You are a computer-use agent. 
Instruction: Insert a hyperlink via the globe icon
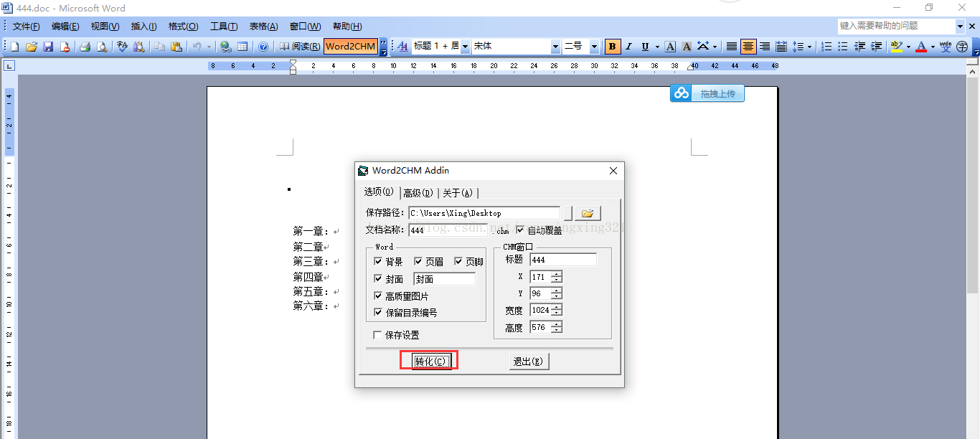226,47
